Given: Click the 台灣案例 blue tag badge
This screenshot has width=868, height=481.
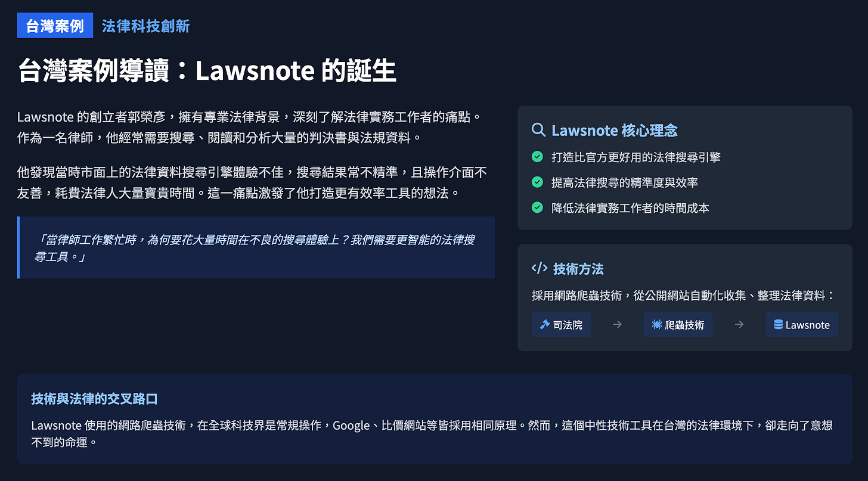Looking at the screenshot, I should [55, 26].
